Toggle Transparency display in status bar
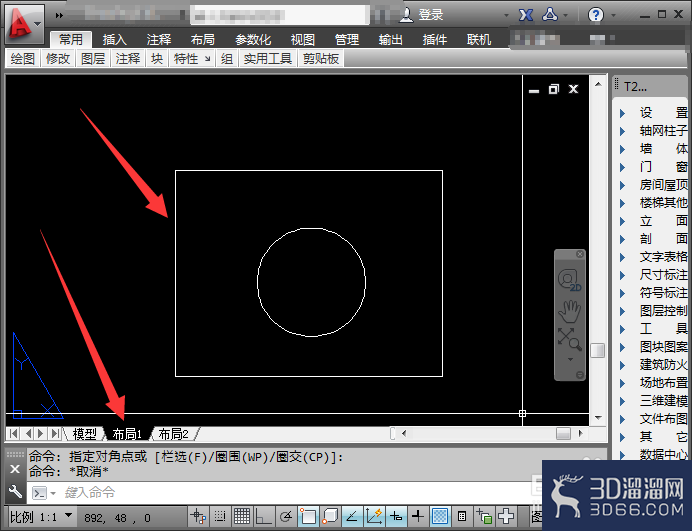 440,516
